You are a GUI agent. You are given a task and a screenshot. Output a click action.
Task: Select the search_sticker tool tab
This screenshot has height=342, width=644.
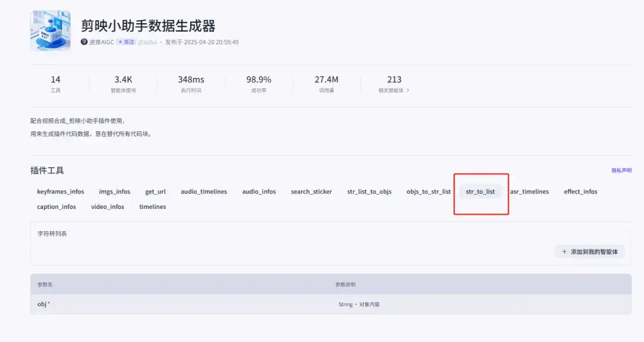click(x=311, y=192)
